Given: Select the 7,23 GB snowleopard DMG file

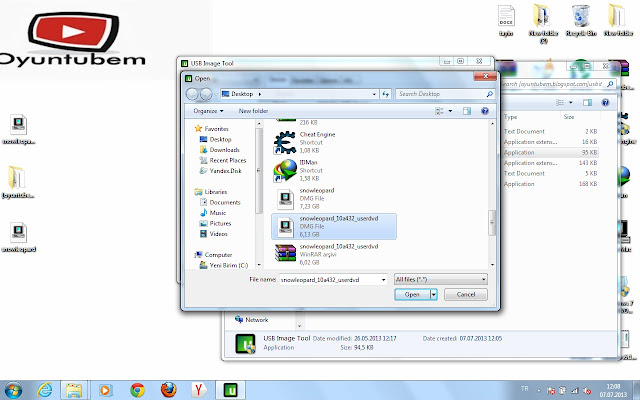Looking at the screenshot, I should tap(334, 198).
